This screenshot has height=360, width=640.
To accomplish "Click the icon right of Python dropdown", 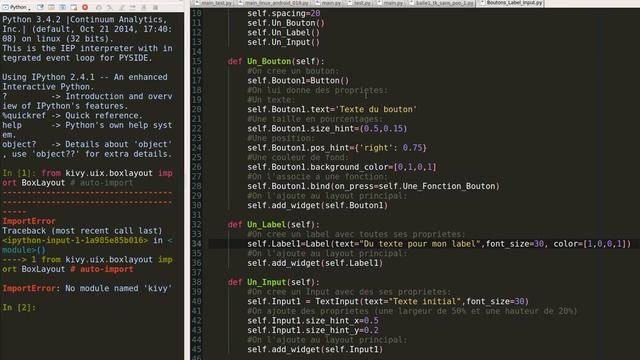I will tap(40, 7).
